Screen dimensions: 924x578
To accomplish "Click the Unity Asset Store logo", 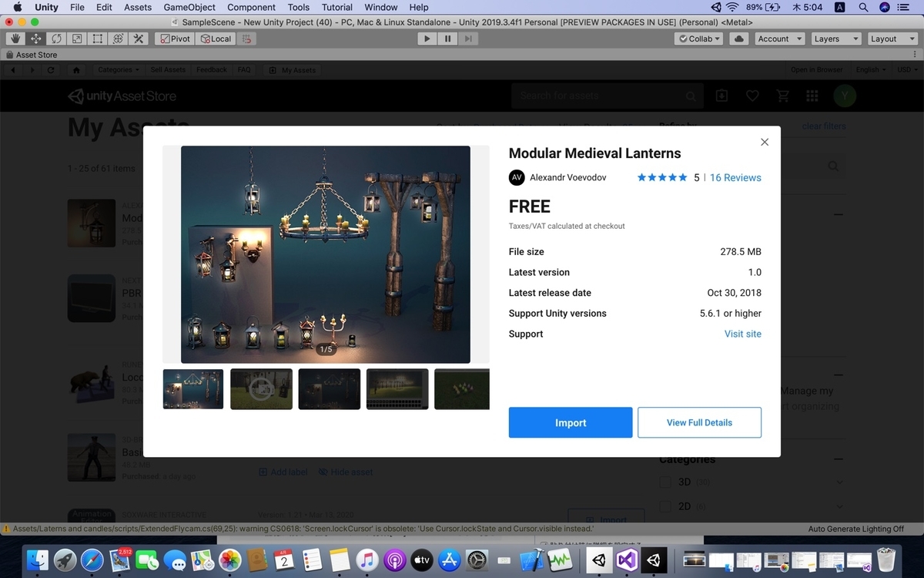I will [x=122, y=96].
